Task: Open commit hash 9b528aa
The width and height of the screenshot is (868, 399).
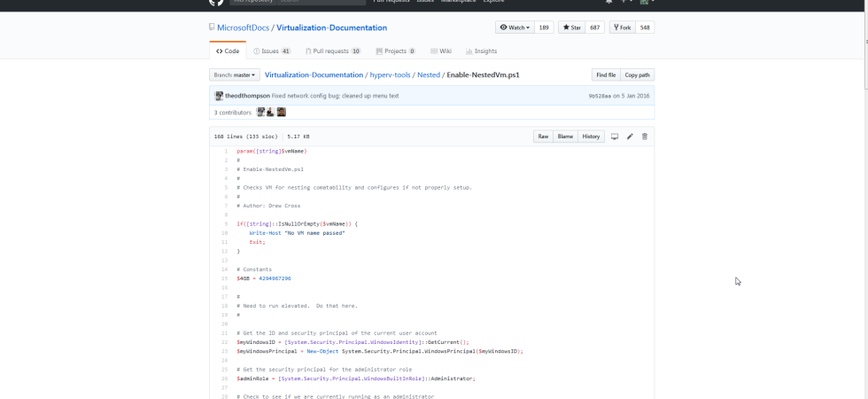Action: click(x=601, y=96)
